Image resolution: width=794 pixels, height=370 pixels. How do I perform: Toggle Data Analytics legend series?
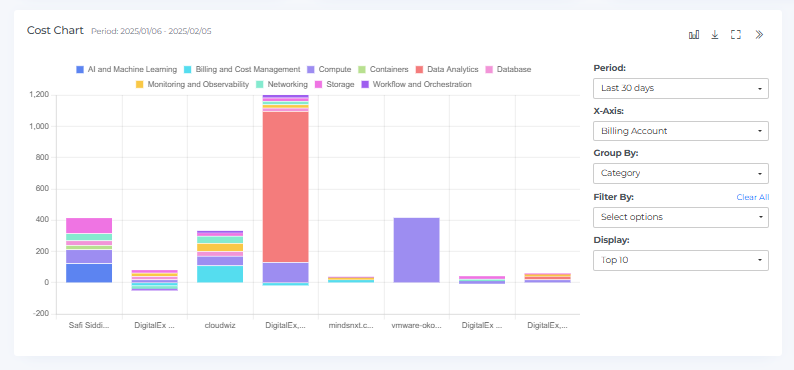pos(447,69)
